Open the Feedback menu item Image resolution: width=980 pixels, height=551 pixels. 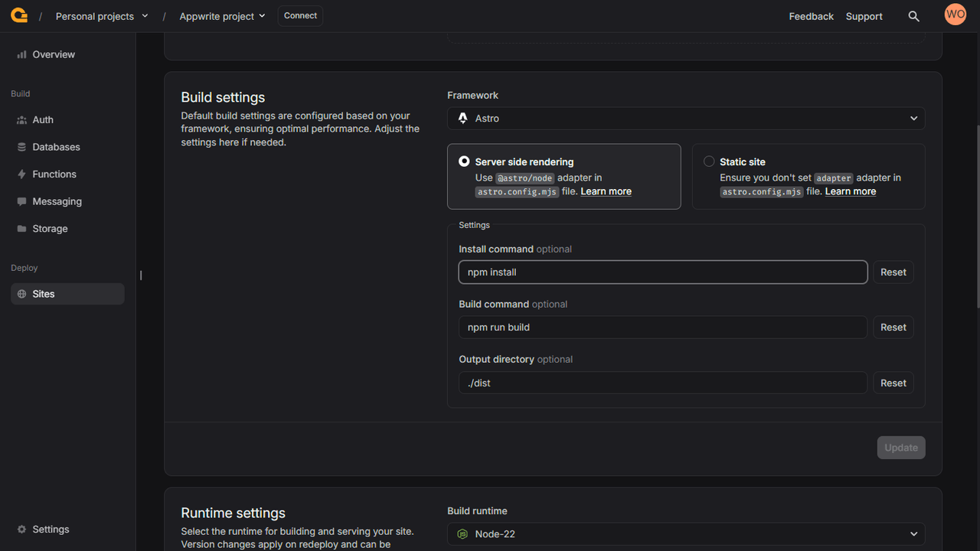[x=811, y=15]
